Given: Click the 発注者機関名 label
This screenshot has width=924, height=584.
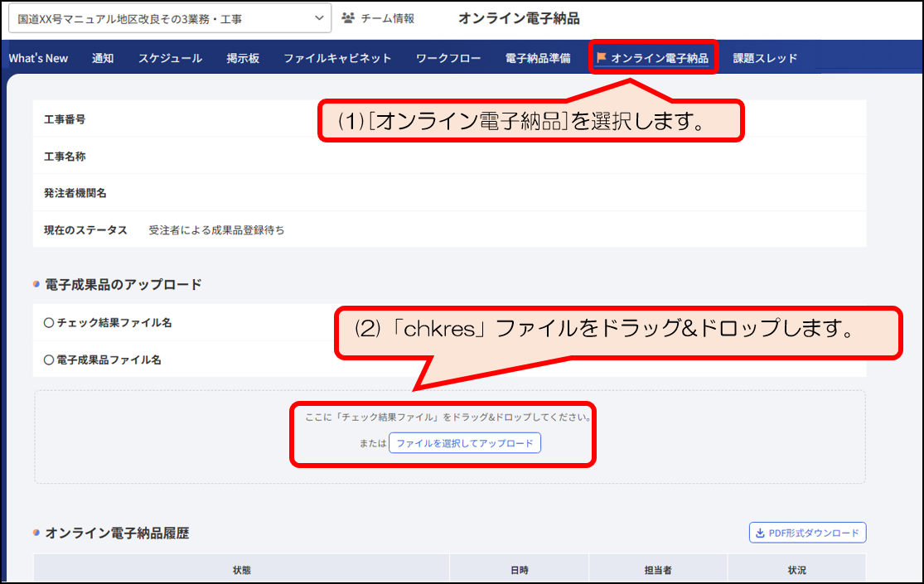Looking at the screenshot, I should pyautogui.click(x=75, y=193).
